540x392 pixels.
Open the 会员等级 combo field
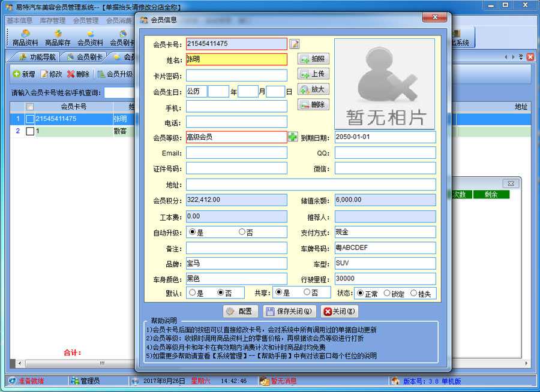(x=236, y=137)
